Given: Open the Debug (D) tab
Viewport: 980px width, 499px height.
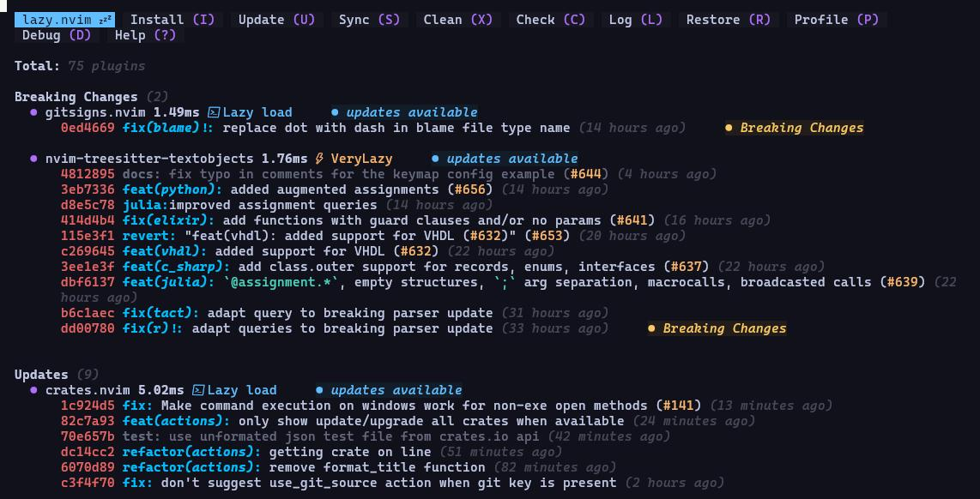Looking at the screenshot, I should 57,35.
